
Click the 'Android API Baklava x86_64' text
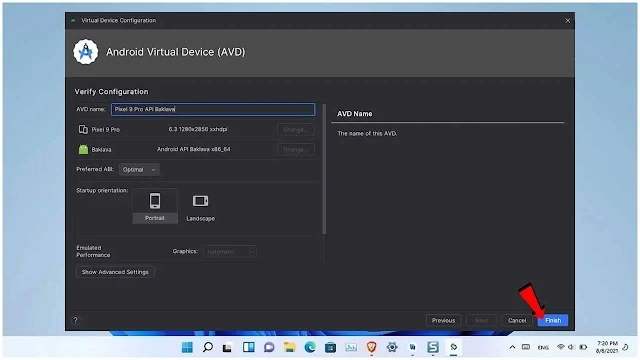(x=193, y=149)
